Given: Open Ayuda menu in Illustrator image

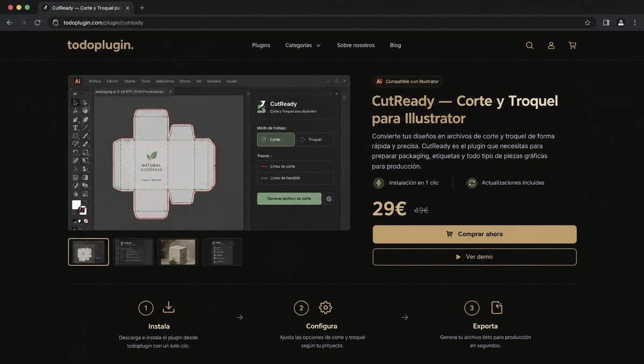Looking at the screenshot, I should pyautogui.click(x=231, y=81).
